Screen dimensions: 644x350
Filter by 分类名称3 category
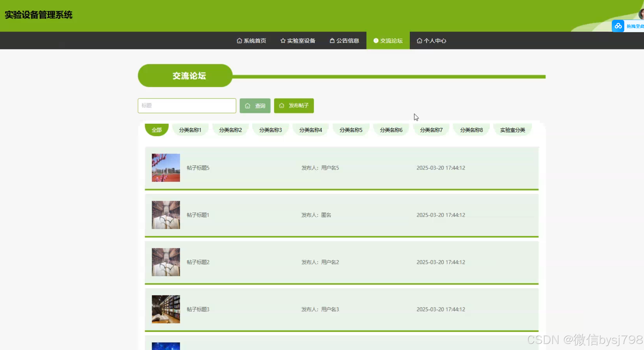pyautogui.click(x=271, y=130)
